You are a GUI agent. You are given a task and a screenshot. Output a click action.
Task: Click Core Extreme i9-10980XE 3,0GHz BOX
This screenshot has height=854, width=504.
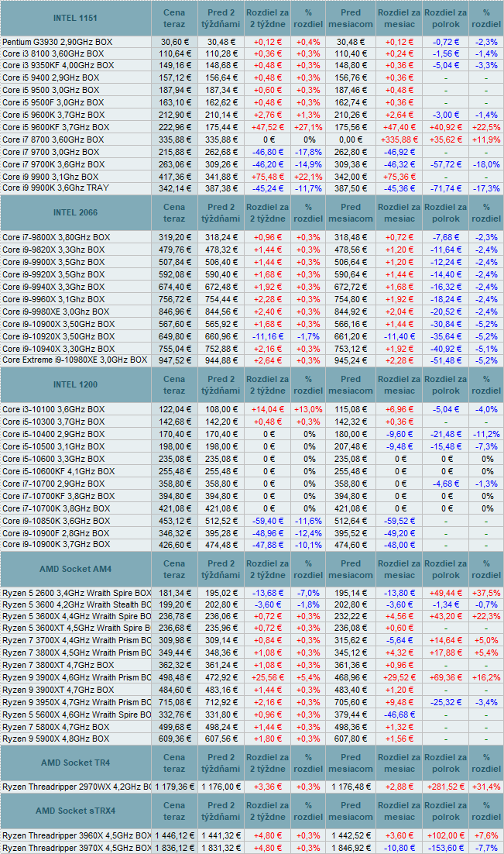click(x=74, y=360)
